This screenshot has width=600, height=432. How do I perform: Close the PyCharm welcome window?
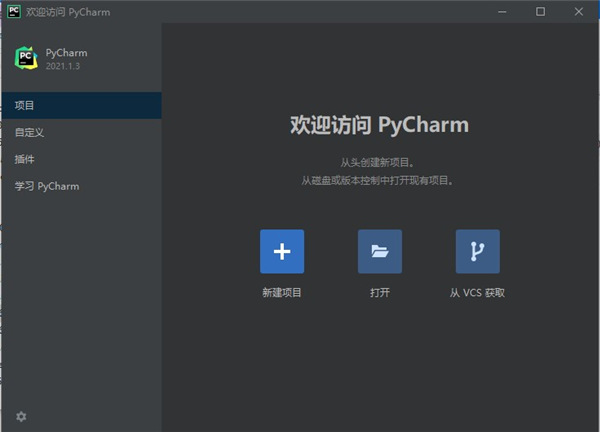[579, 12]
